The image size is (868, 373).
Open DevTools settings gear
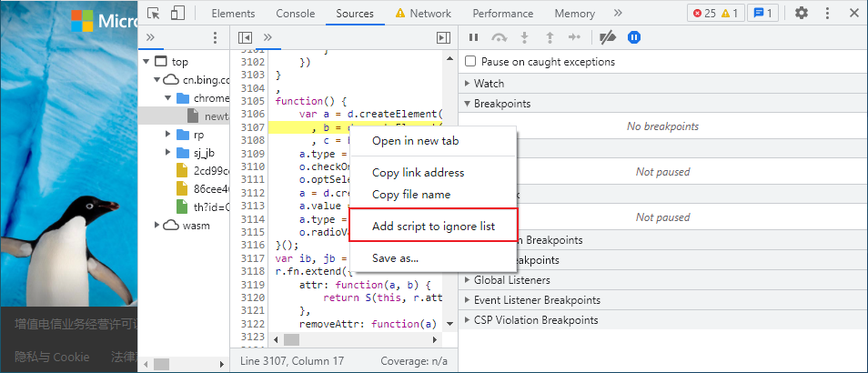click(801, 14)
